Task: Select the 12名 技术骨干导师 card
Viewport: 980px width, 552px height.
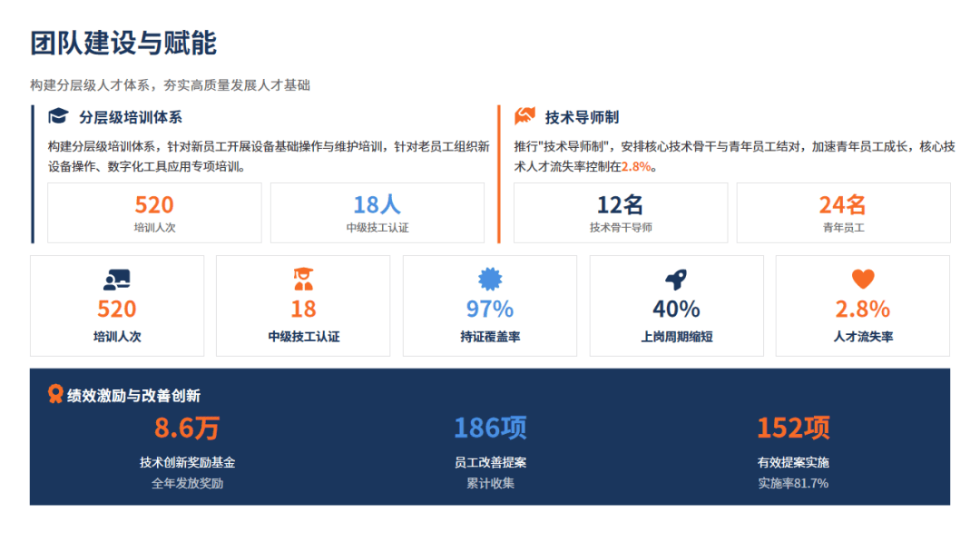Action: point(621,213)
